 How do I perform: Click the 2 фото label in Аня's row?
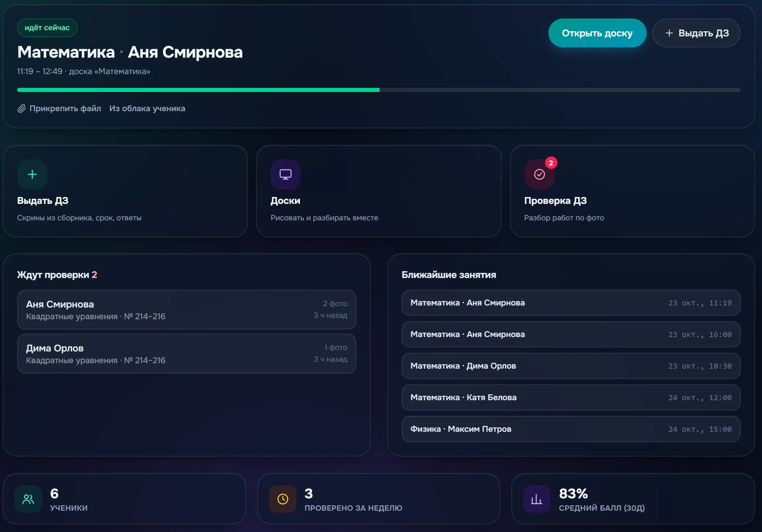(x=335, y=304)
